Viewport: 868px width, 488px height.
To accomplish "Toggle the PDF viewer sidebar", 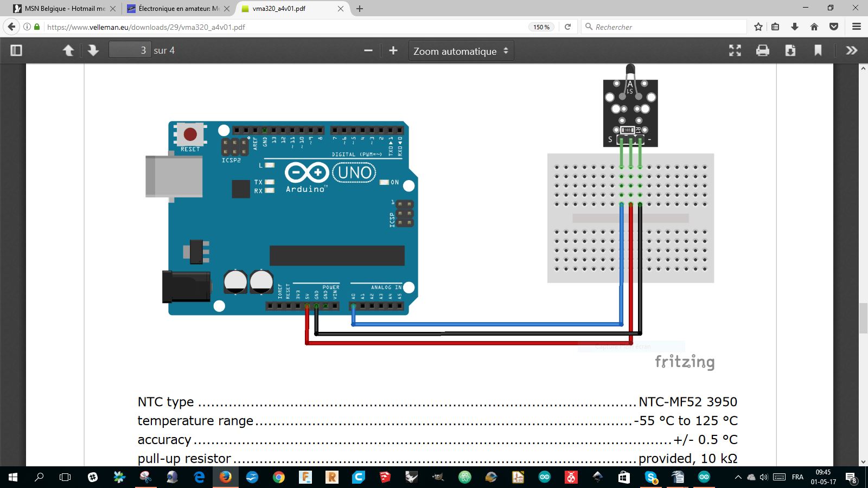I will [16, 50].
